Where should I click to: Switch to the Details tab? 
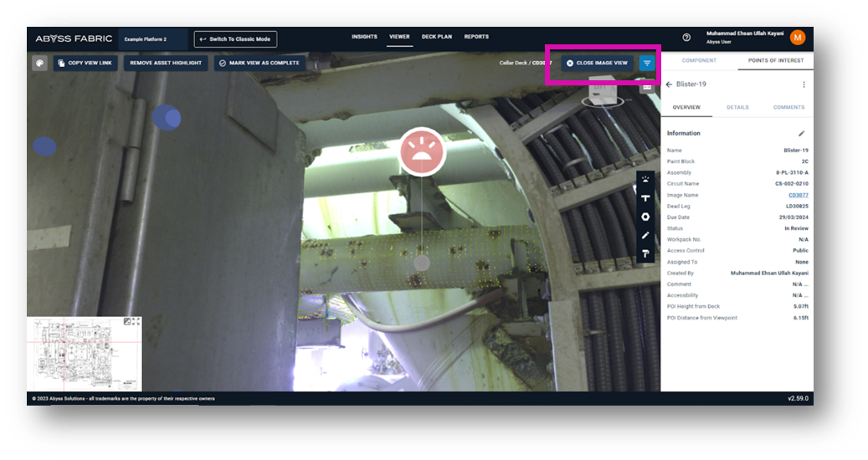tap(737, 107)
